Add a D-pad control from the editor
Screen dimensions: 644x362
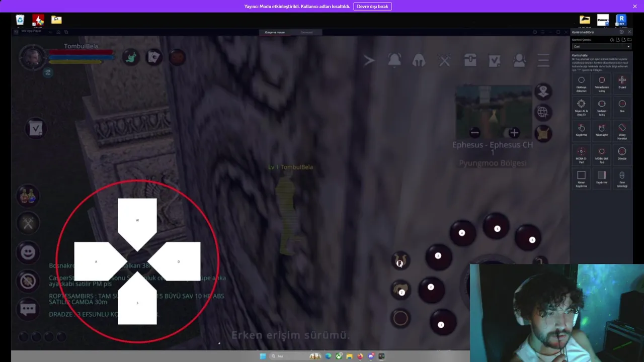(x=622, y=82)
